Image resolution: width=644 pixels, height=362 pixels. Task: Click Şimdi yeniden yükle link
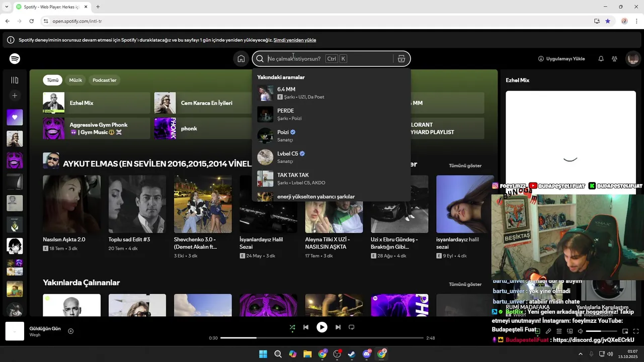click(295, 40)
